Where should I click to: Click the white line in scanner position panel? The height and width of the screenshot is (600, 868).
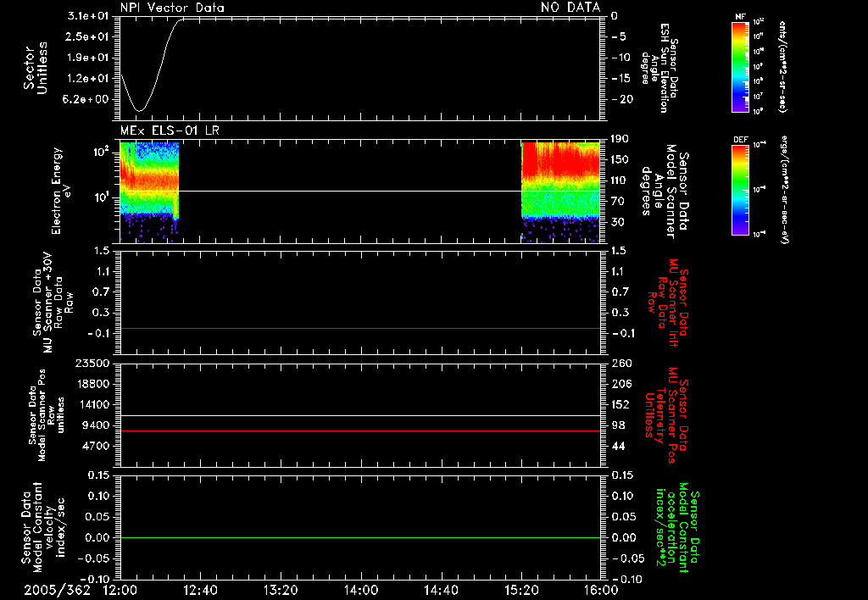[x=360, y=416]
